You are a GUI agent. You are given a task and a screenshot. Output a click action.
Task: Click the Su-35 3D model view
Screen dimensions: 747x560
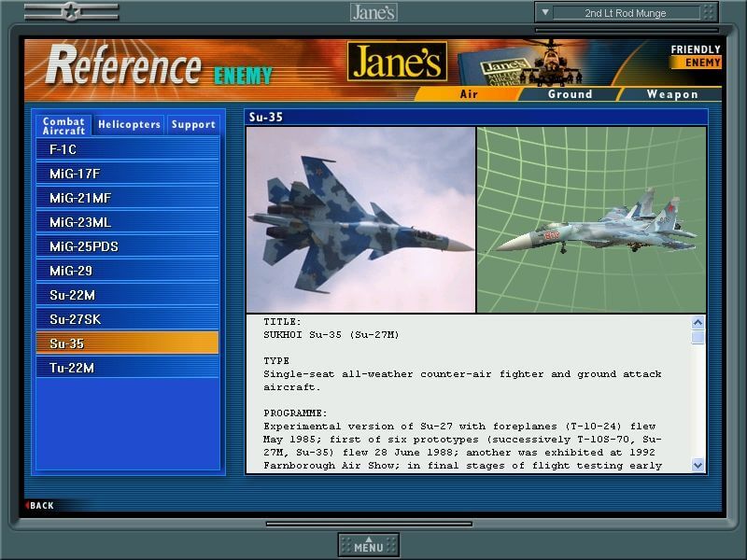click(591, 219)
